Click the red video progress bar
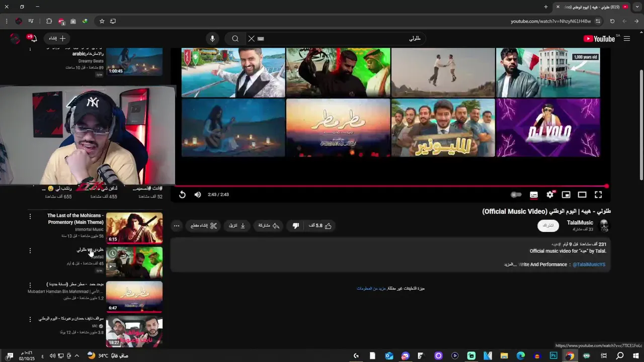Image resolution: width=644 pixels, height=362 pixels. coord(391,186)
